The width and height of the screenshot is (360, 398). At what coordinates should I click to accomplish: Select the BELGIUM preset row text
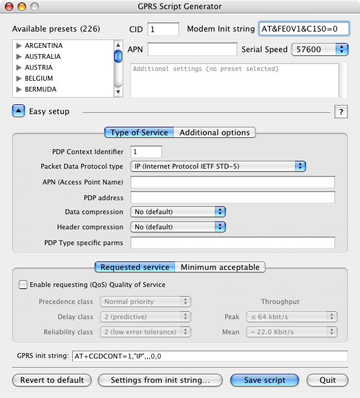click(x=39, y=79)
